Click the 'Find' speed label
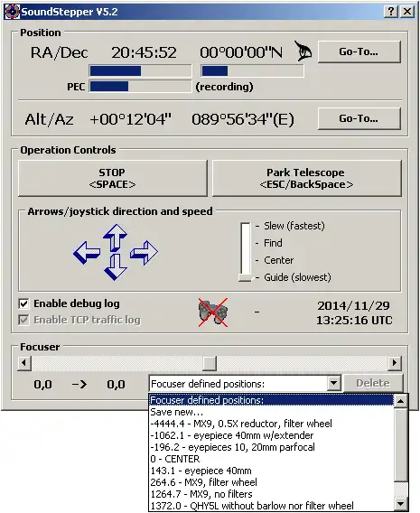420x513 pixels. 273,243
